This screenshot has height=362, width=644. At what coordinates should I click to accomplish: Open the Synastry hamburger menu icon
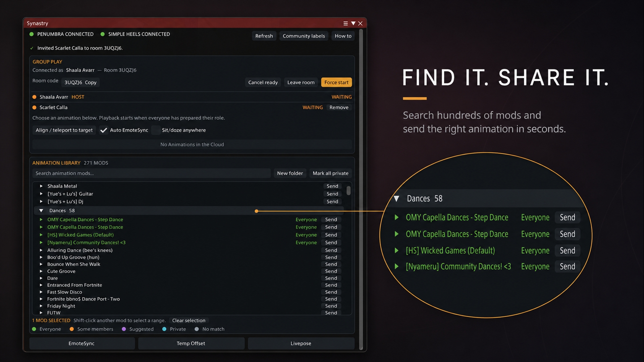pos(345,23)
